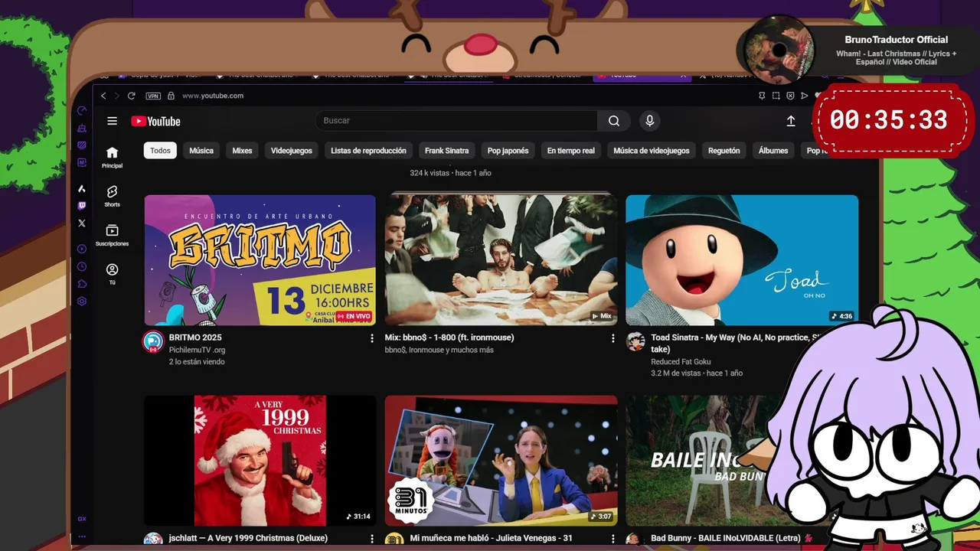Image resolution: width=980 pixels, height=551 pixels.
Task: Click the padlock site info icon
Action: pyautogui.click(x=171, y=96)
